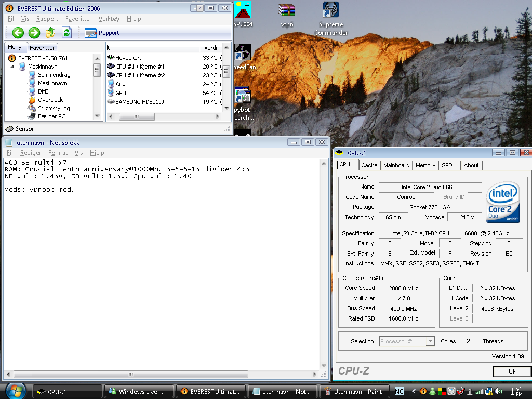
Task: Click Intel Core 2 Duo logo
Action: [x=503, y=202]
